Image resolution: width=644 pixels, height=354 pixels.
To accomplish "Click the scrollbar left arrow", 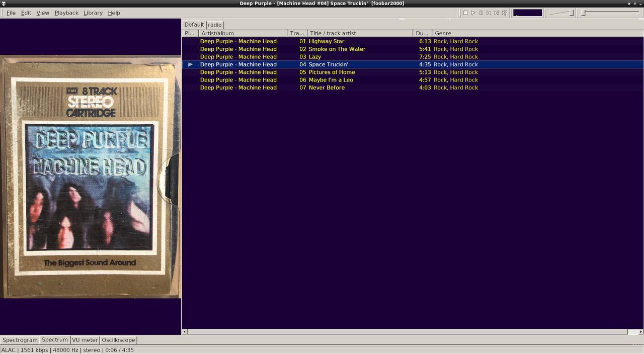I will click(185, 332).
